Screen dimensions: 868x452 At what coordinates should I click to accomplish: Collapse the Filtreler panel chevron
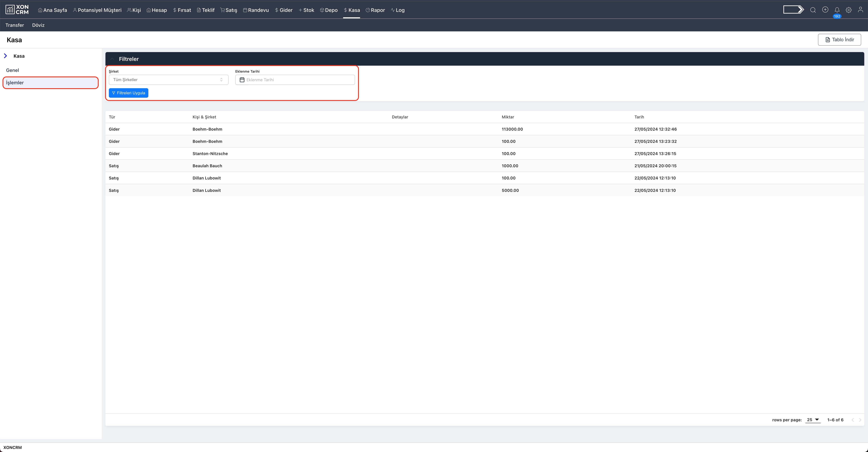[x=113, y=59]
